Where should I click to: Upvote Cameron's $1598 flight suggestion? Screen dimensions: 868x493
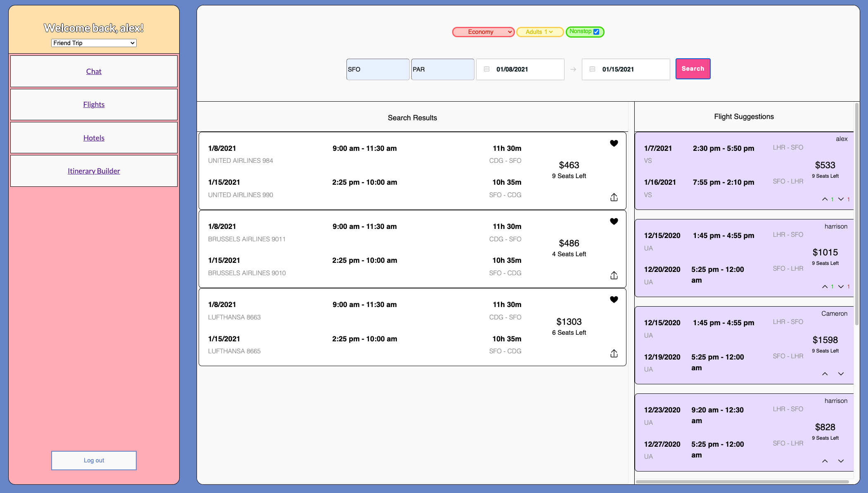click(x=825, y=374)
